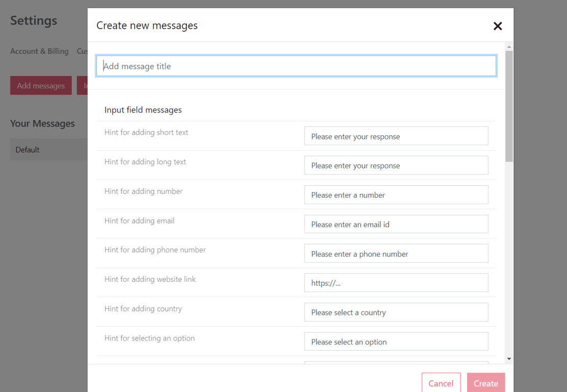Click the Input field messages heading
The image size is (567, 392).
click(x=143, y=110)
